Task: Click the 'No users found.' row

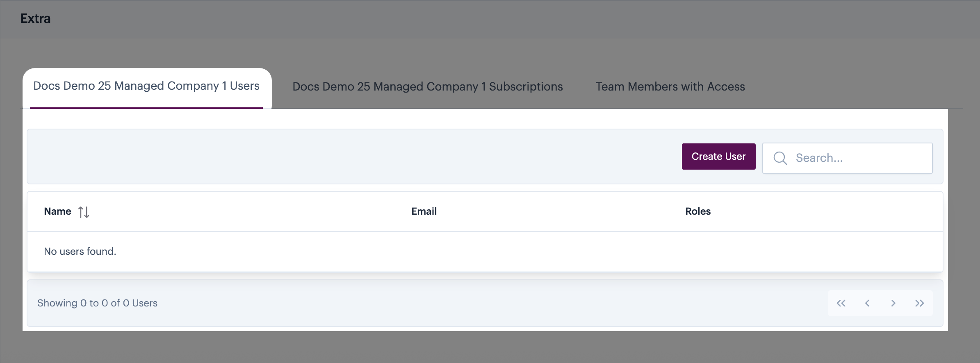Action: [80, 252]
